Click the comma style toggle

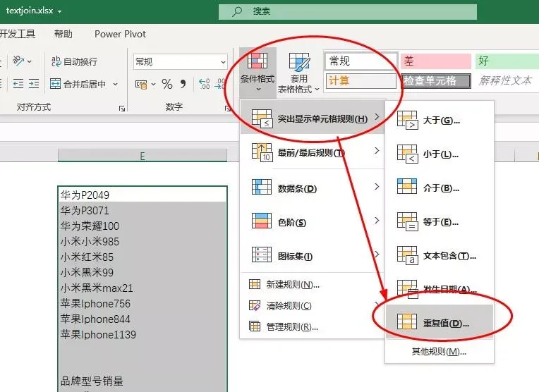tap(183, 84)
